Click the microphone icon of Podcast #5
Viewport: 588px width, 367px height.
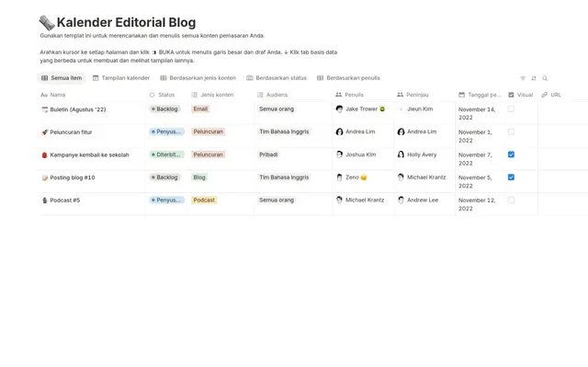point(45,201)
